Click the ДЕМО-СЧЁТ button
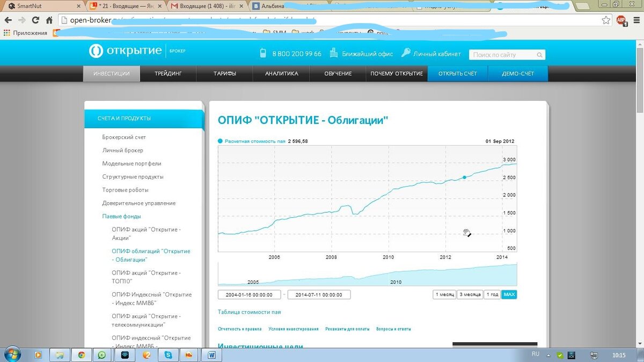The image size is (644, 362). [518, 73]
